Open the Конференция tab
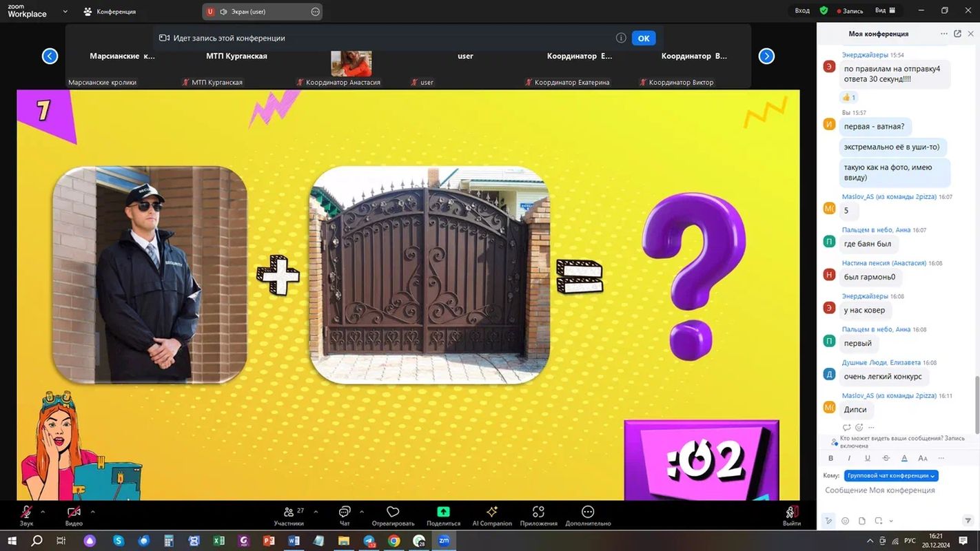Screen dimensions: 980x551 (x=110, y=12)
